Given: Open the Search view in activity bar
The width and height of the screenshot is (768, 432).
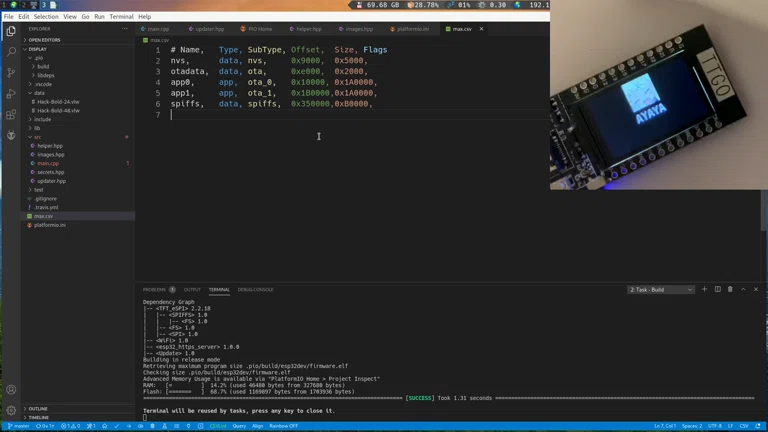Looking at the screenshot, I should tap(11, 52).
